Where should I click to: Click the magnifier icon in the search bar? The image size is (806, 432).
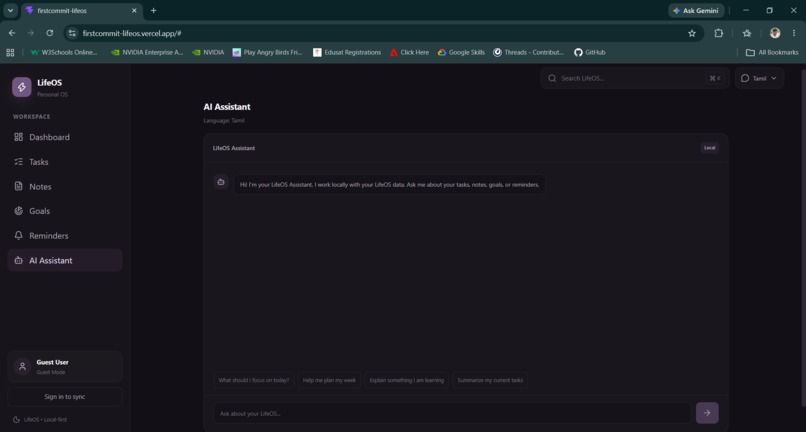pos(552,78)
